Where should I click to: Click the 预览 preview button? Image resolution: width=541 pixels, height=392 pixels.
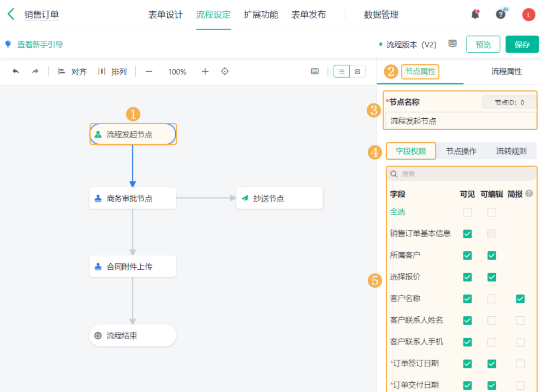click(483, 44)
